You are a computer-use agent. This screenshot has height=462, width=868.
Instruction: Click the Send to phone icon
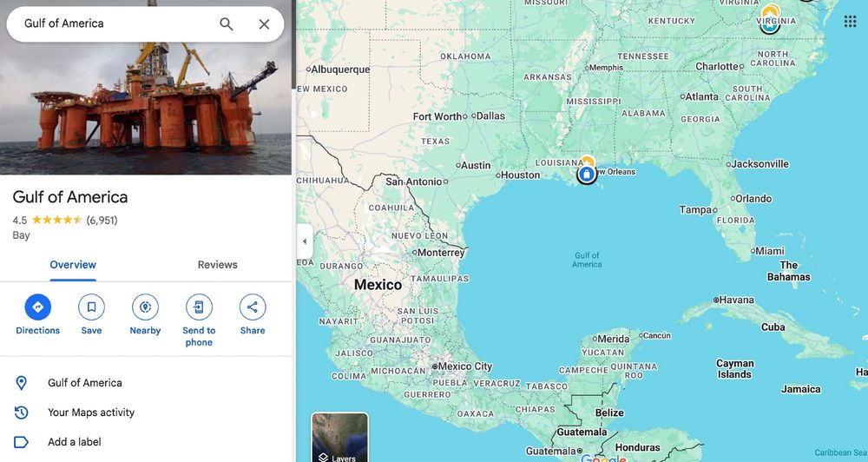pyautogui.click(x=199, y=307)
